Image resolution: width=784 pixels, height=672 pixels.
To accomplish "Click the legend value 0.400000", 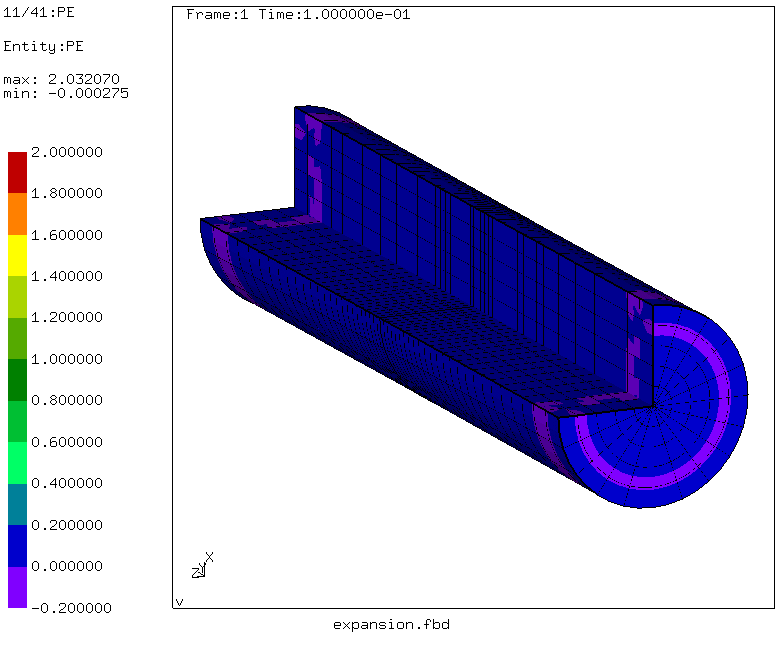I will (67, 483).
